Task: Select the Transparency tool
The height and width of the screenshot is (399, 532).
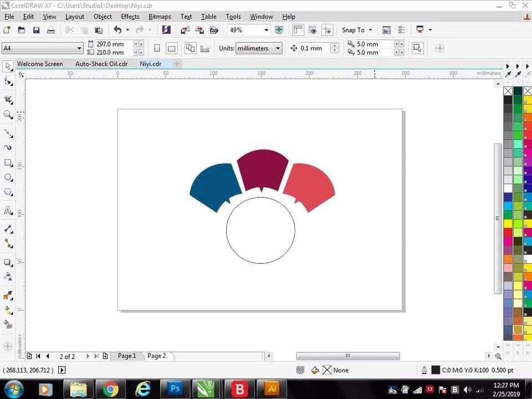Action: 8,277
